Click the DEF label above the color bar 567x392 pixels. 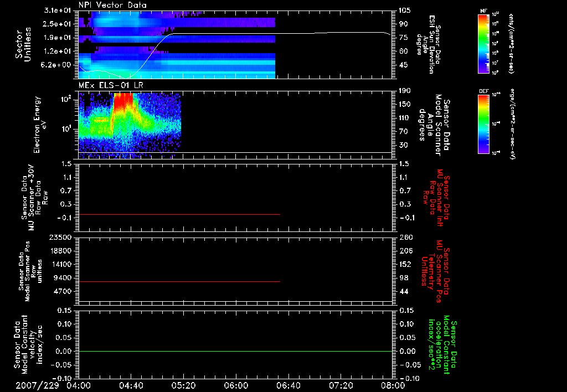[x=483, y=91]
